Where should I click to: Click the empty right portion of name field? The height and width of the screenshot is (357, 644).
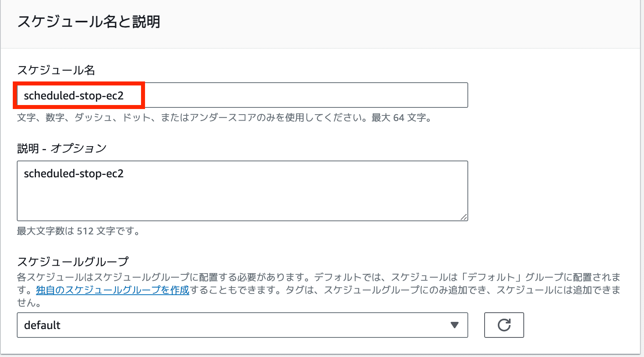[306, 95]
